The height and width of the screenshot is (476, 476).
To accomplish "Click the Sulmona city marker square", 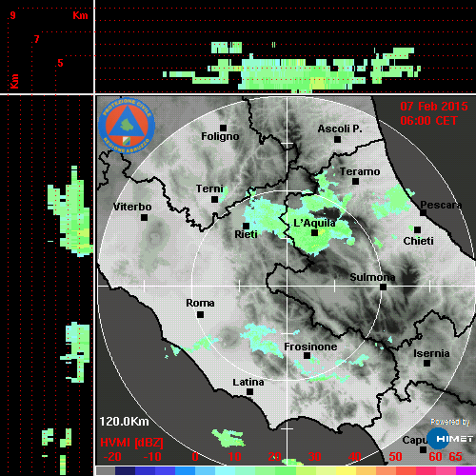I will click(384, 288).
